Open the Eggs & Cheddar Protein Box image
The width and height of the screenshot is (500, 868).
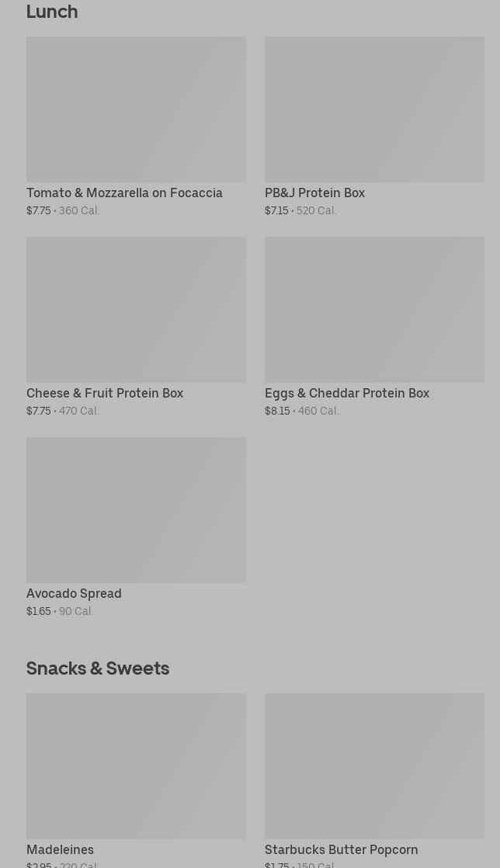tap(374, 309)
